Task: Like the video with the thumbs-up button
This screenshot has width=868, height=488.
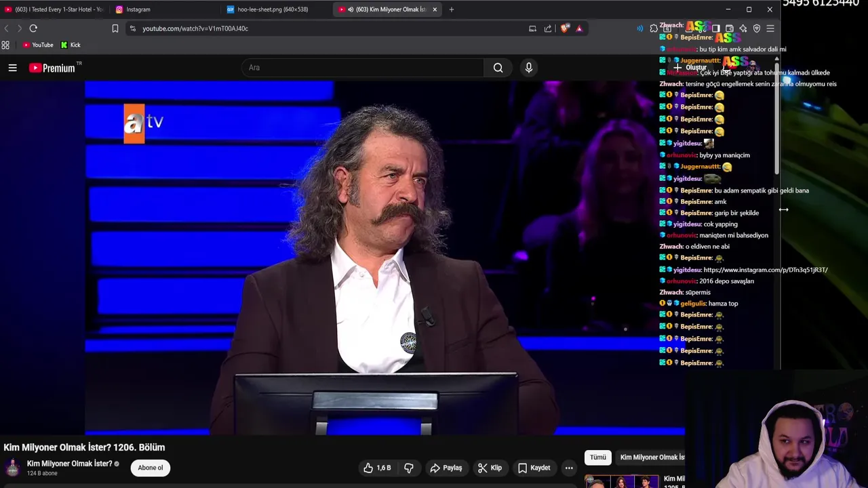Action: pos(376,468)
